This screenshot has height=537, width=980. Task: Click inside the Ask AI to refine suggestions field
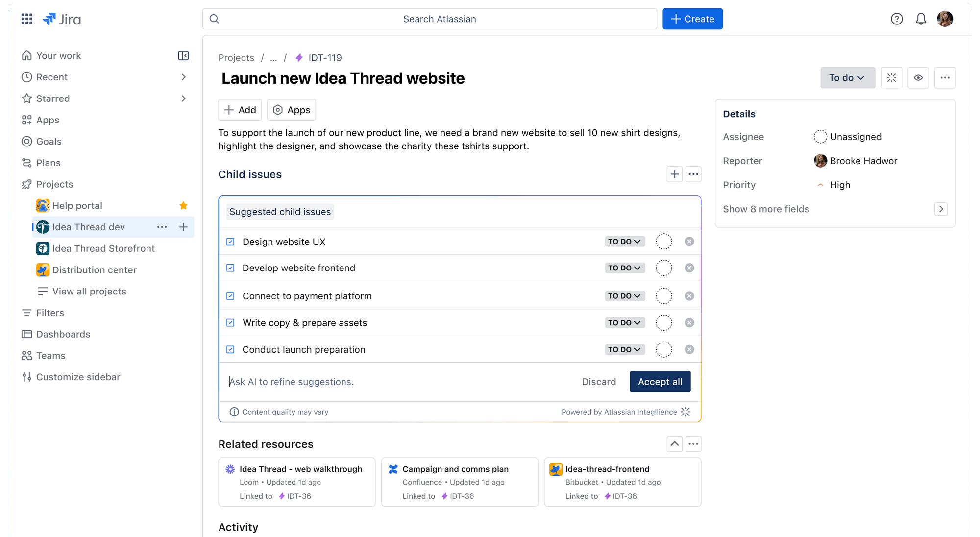(x=291, y=381)
